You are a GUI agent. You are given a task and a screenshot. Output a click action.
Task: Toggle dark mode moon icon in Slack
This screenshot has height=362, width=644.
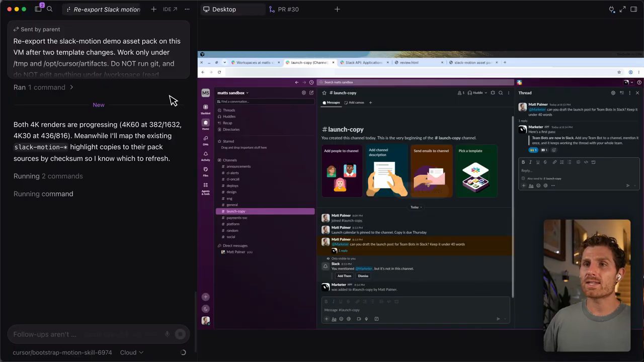(x=205, y=309)
